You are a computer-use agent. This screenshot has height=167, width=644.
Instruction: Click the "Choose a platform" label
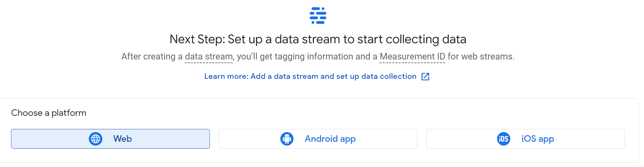49,113
